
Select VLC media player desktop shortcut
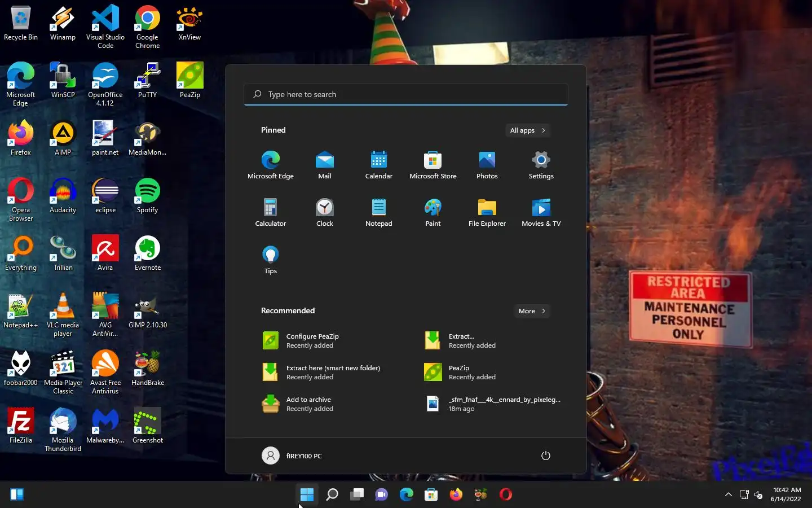pyautogui.click(x=63, y=314)
